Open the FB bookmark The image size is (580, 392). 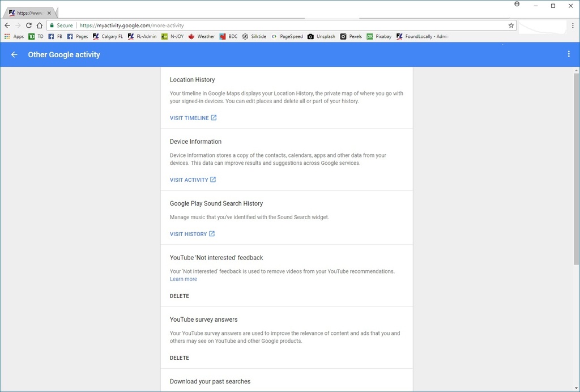click(x=55, y=37)
